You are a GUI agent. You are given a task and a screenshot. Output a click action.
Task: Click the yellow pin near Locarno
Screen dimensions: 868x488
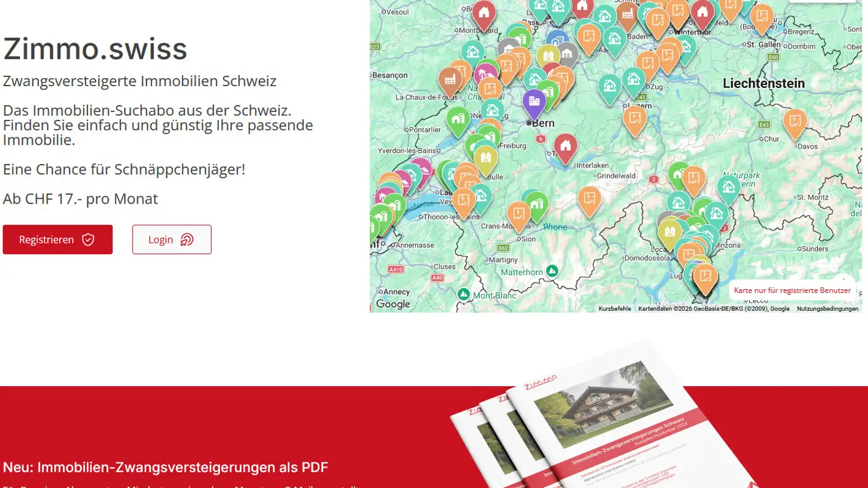(x=670, y=234)
